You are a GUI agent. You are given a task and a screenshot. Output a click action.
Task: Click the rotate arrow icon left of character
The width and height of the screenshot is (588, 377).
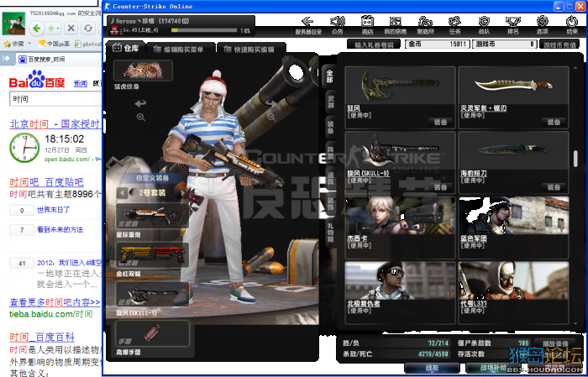coord(140,103)
